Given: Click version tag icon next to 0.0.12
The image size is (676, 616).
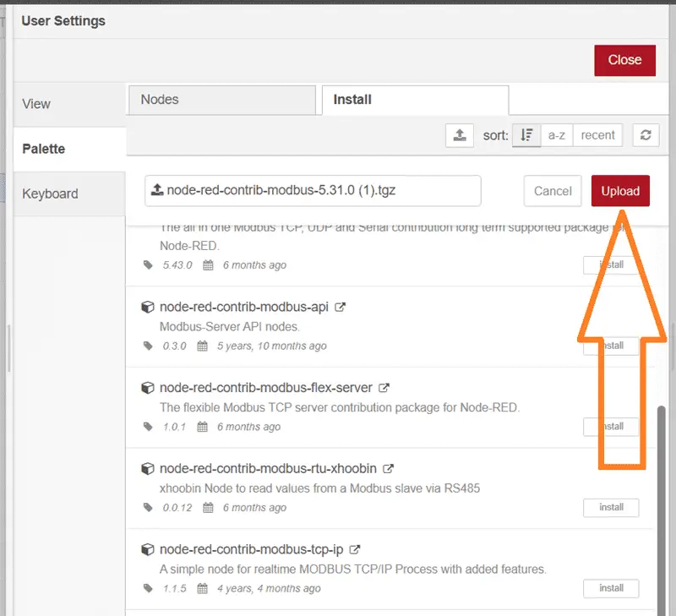Looking at the screenshot, I should tap(148, 507).
